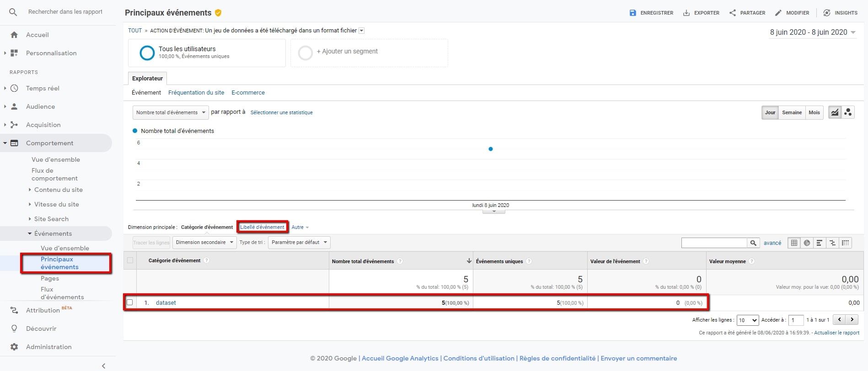The width and height of the screenshot is (868, 371).
Task: Focus the table search input field
Action: (x=714, y=243)
